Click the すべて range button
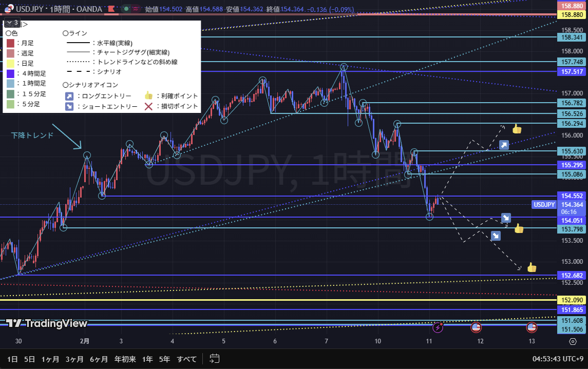 pos(186,359)
